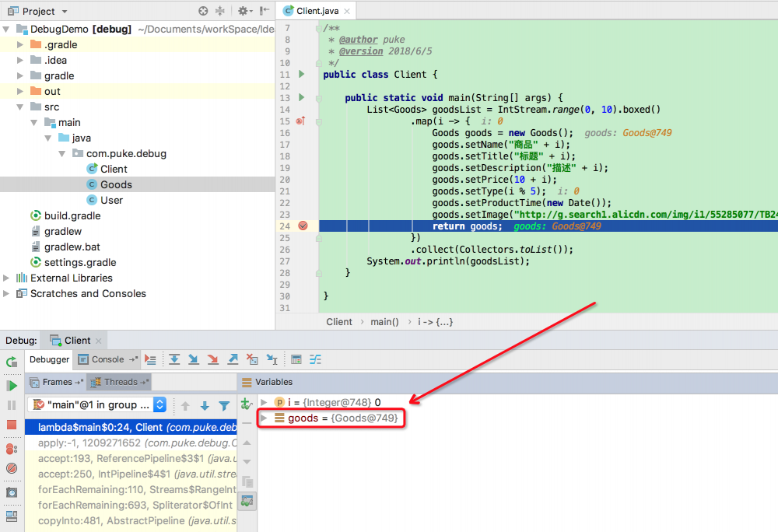This screenshot has height=532, width=778.
Task: Open the main thread selector dropdown
Action: pos(159,405)
